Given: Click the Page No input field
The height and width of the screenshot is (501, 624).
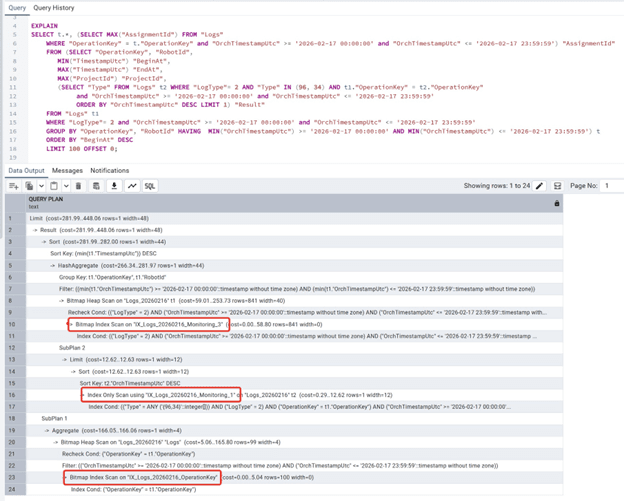Looking at the screenshot, I should coord(610,186).
